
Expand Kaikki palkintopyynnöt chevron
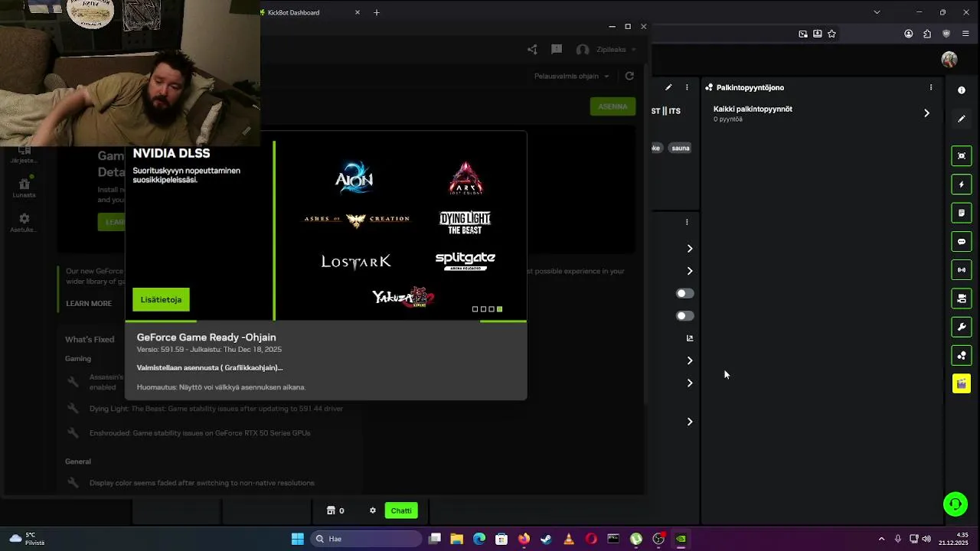tap(926, 113)
